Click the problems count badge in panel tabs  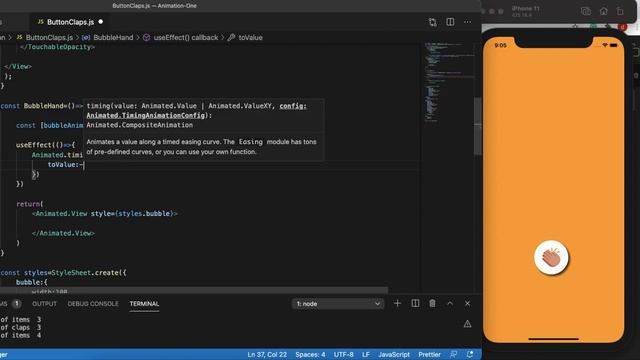point(16,304)
